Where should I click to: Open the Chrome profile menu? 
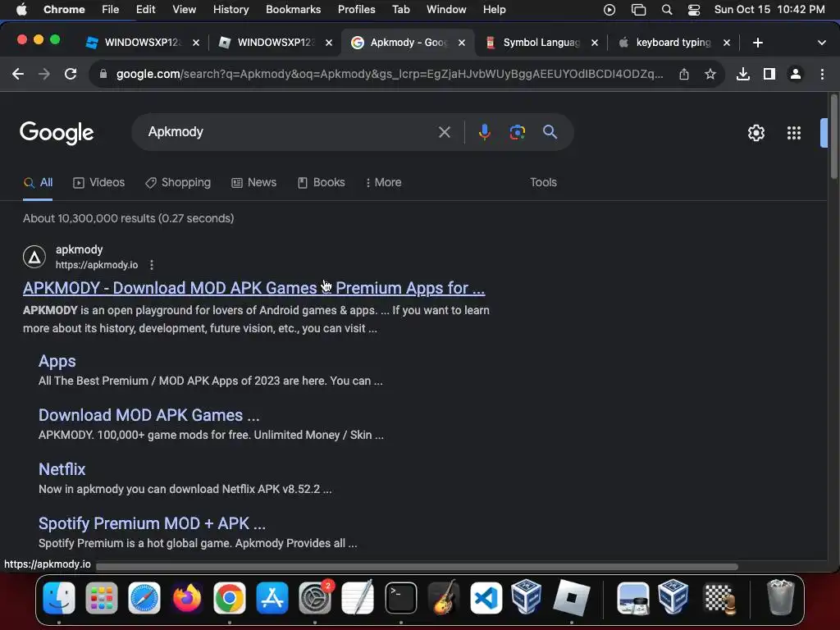pyautogui.click(x=796, y=74)
